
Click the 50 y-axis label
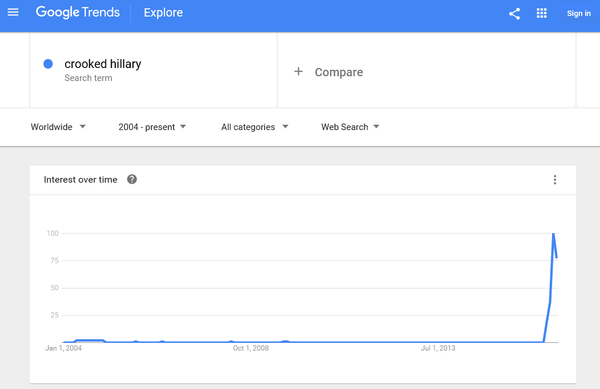(x=54, y=288)
